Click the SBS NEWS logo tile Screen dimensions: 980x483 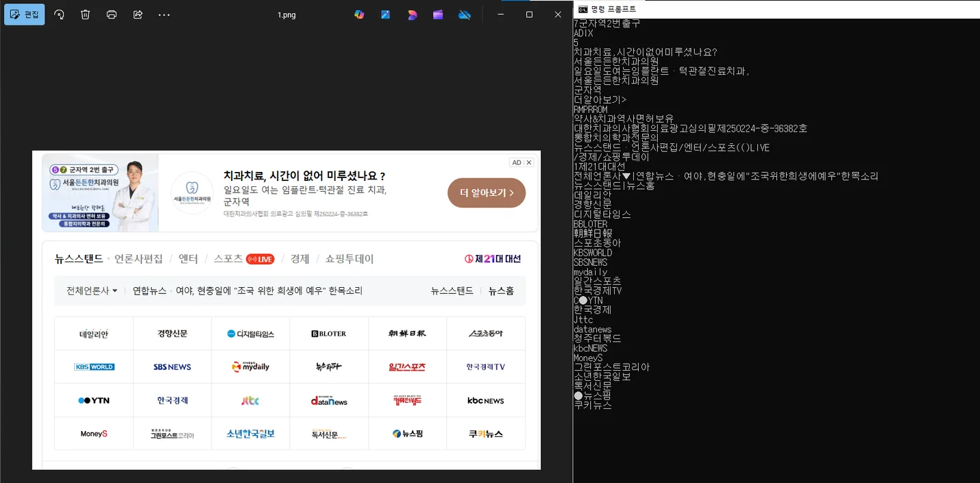(x=172, y=367)
